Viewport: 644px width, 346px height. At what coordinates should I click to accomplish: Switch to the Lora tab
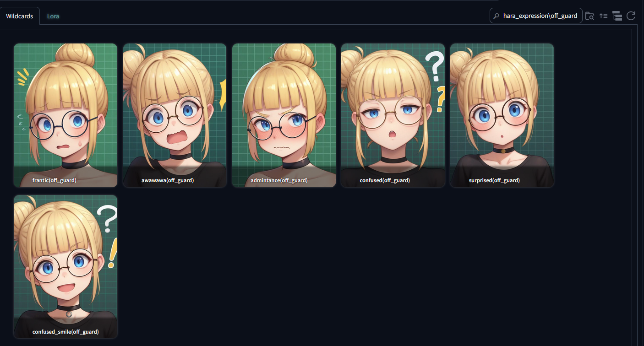(53, 16)
